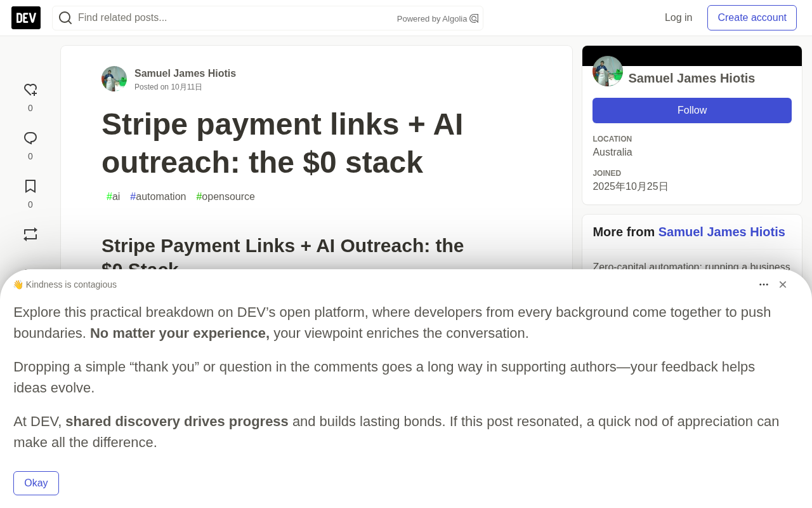Click the joined date 2025年10月25日
Screen dimensions: 812x508
[631, 187]
